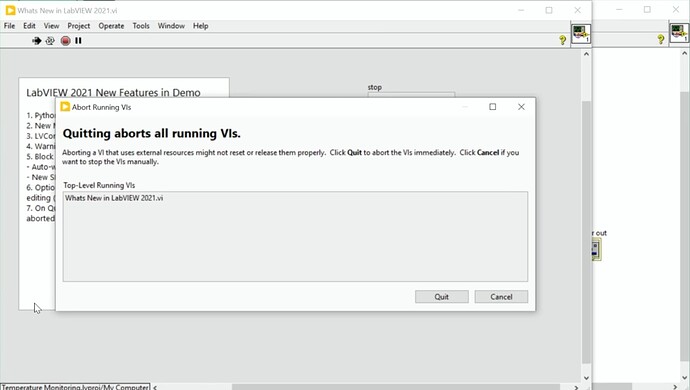This screenshot has width=690, height=390.
Task: Click the vertical scrollbar's down arrow
Action: pyautogui.click(x=586, y=378)
